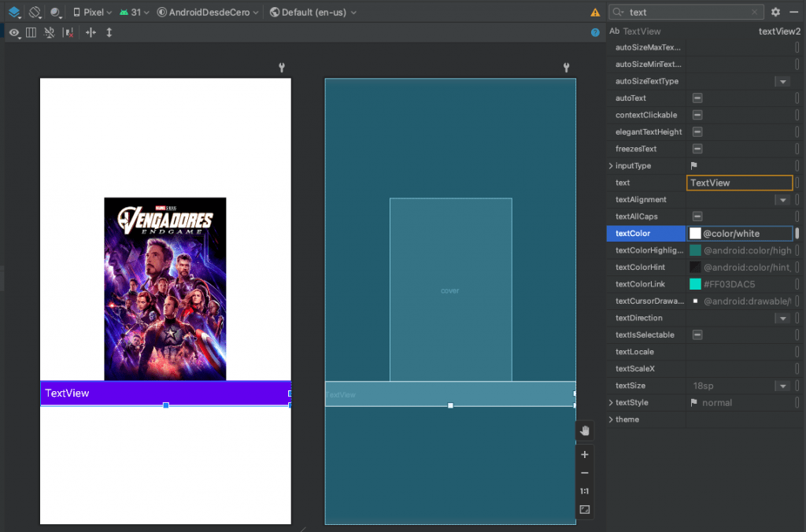Open textDirection dropdown

[783, 318]
